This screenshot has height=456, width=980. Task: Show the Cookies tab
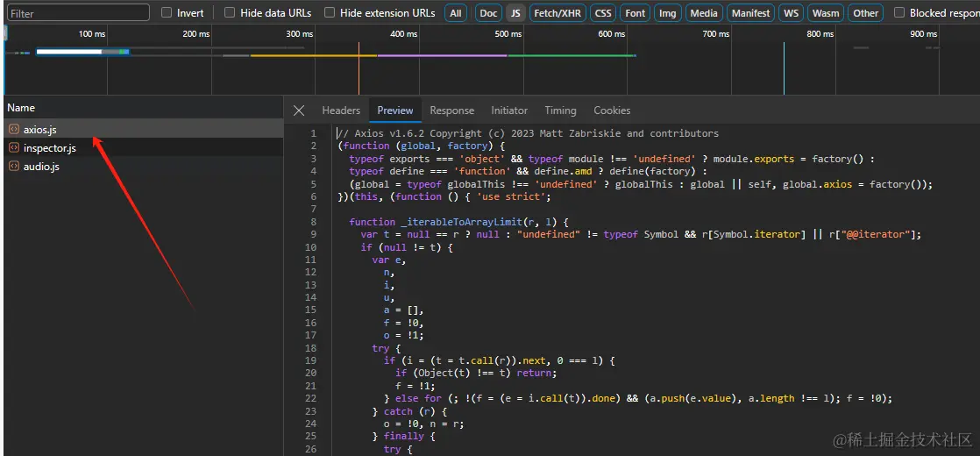612,110
